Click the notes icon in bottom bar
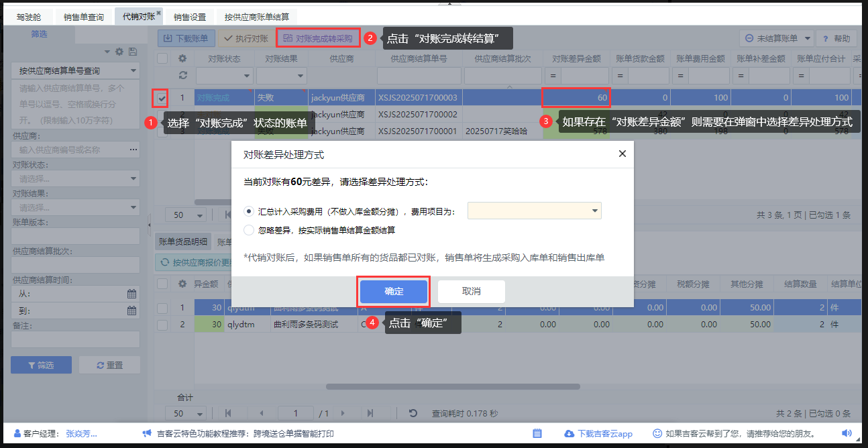 537,433
